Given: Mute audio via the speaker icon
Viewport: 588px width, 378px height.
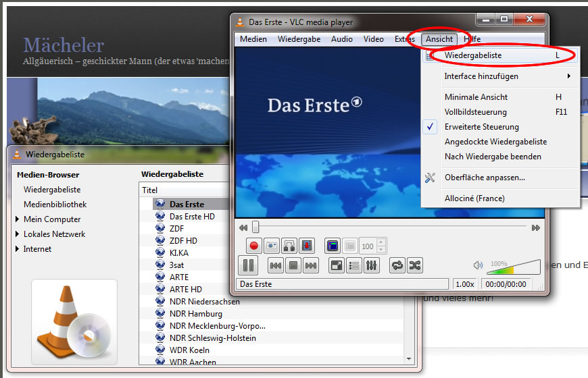Looking at the screenshot, I should click(x=479, y=265).
